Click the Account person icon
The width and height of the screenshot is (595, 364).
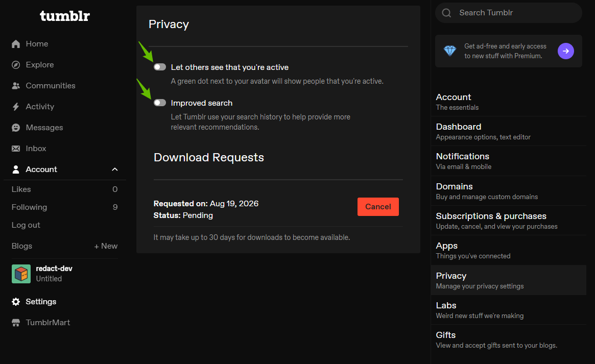pos(16,169)
